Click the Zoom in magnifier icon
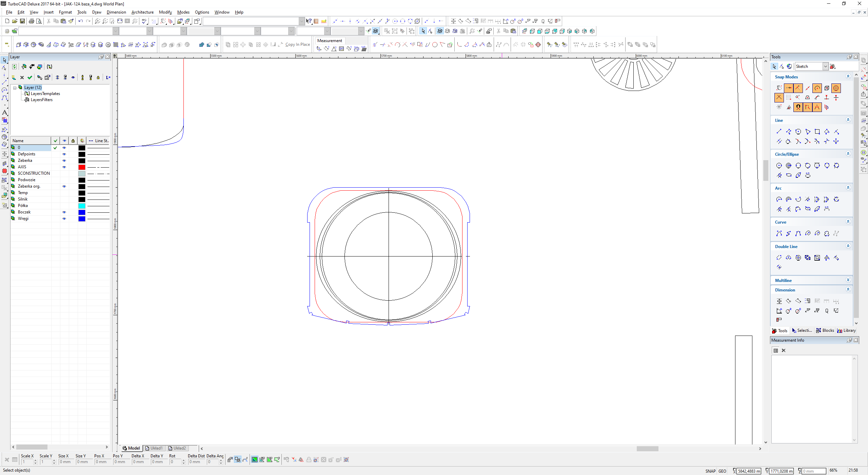 click(98, 21)
